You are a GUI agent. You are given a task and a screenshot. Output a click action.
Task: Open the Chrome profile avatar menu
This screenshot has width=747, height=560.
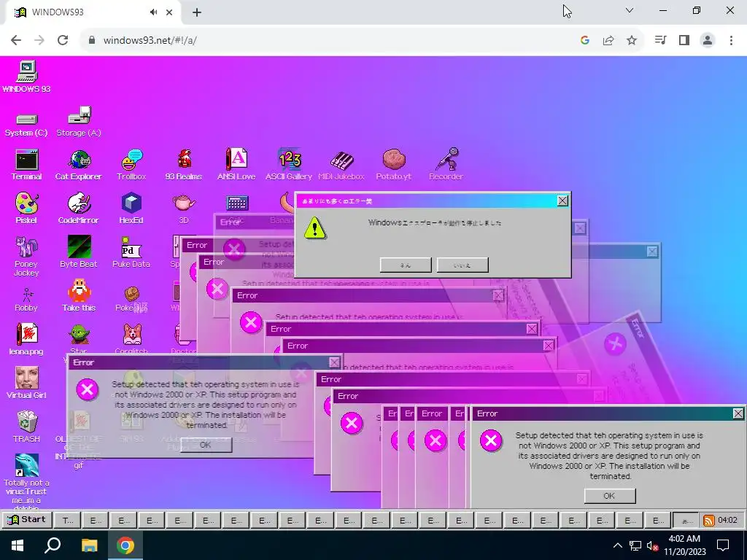[708, 40]
